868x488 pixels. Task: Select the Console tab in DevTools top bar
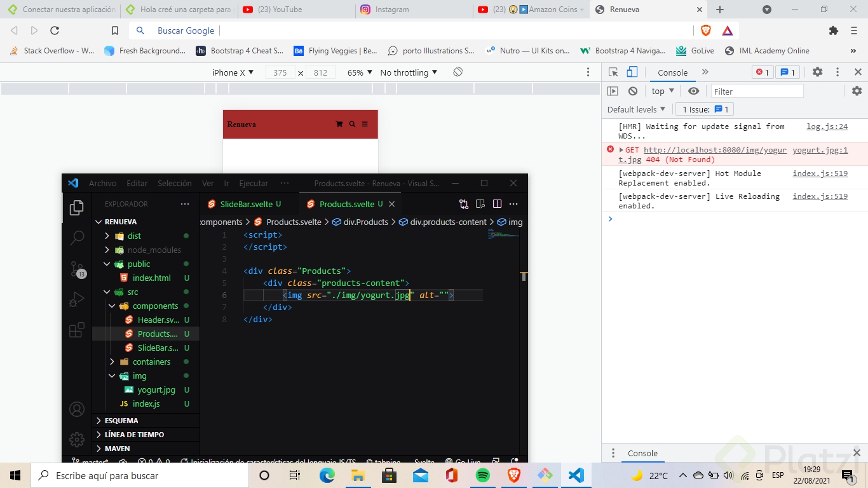[672, 72]
